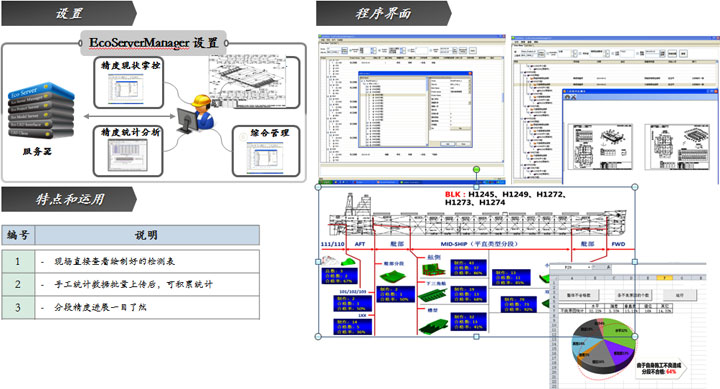The height and width of the screenshot is (389, 720).
Task: Select the highlighted column F header in Excel
Action: click(x=664, y=278)
